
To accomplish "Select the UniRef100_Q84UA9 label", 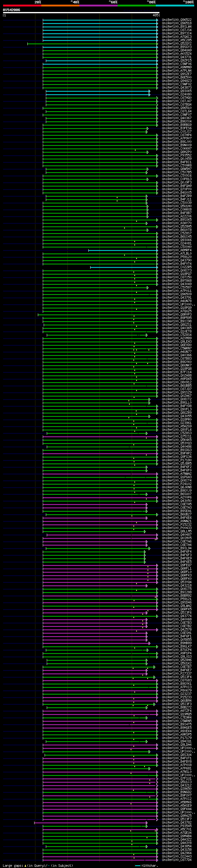I will 176,50.
